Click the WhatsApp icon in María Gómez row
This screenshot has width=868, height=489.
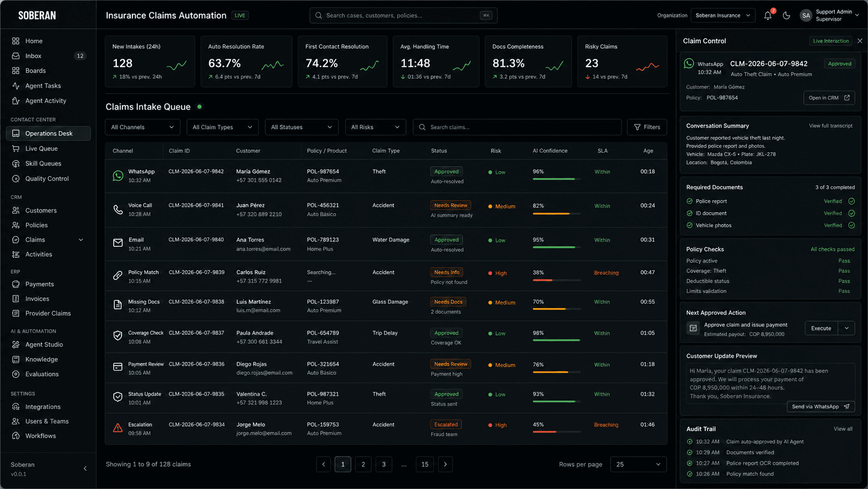coord(118,176)
